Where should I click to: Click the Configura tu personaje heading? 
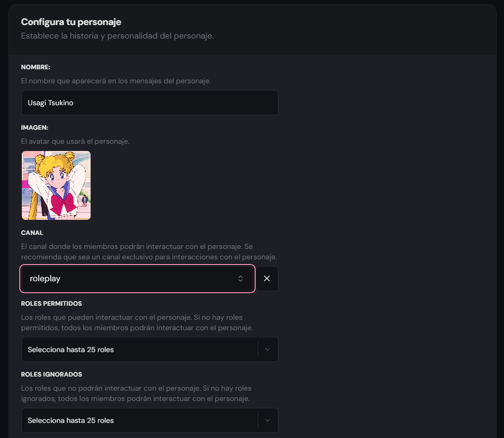pos(71,22)
